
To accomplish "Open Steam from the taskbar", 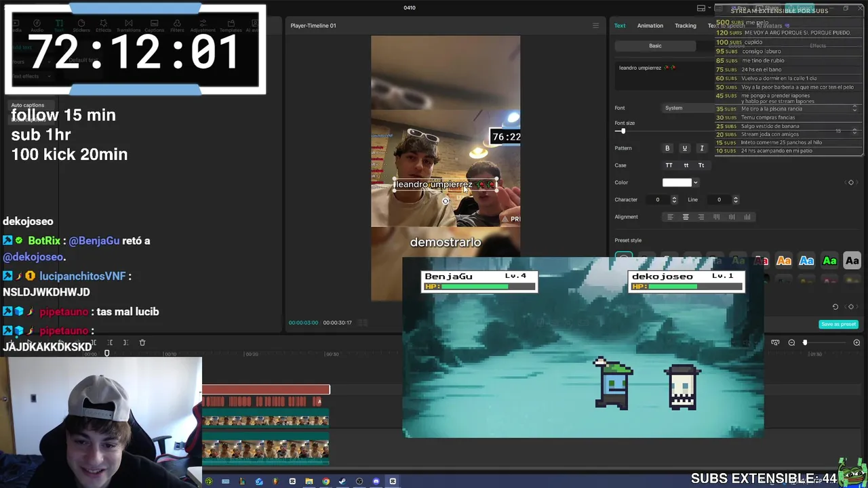I will coord(342,481).
